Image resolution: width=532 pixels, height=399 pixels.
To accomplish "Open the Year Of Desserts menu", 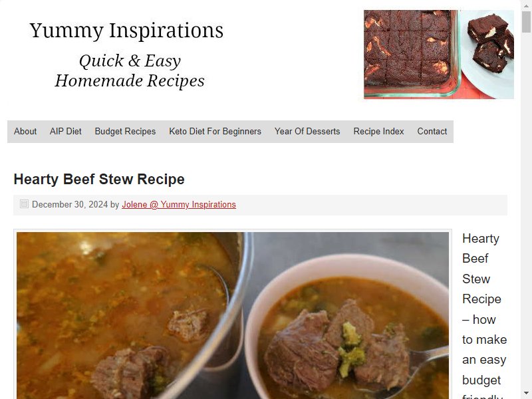I will [x=307, y=131].
